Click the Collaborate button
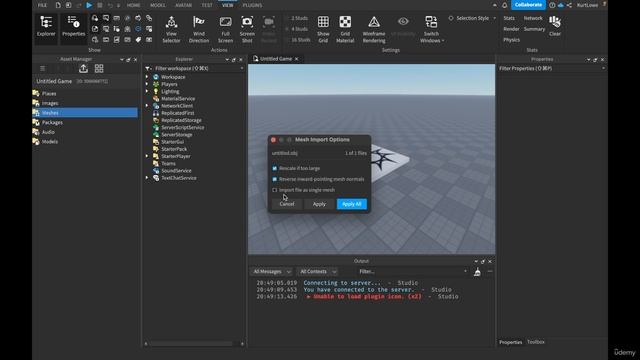 tap(528, 5)
